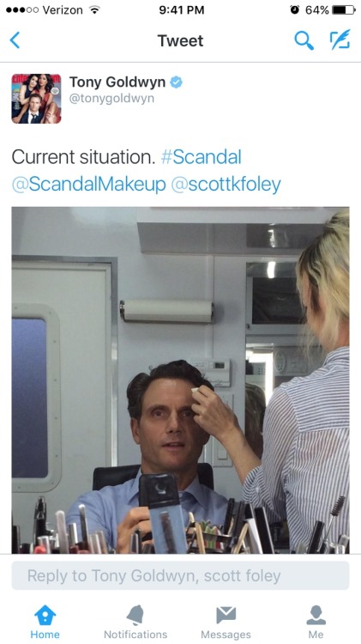Tap the Reply to Tony Goldwyn field

[x=180, y=576]
